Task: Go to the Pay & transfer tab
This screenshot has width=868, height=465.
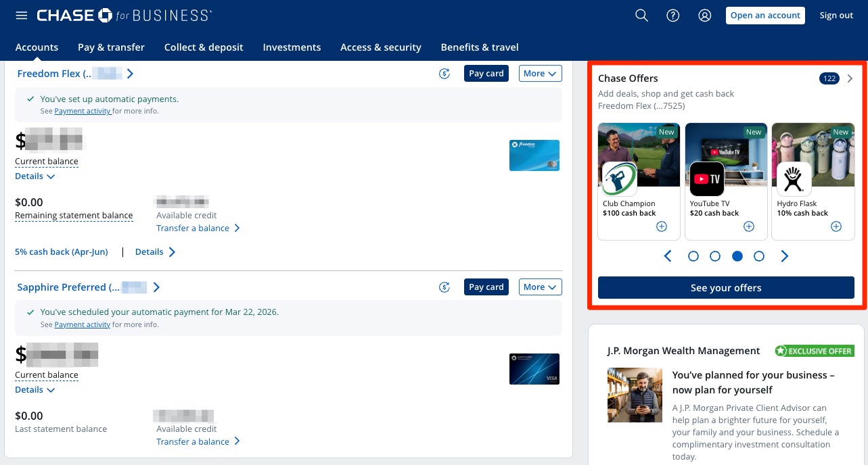Action: click(111, 47)
